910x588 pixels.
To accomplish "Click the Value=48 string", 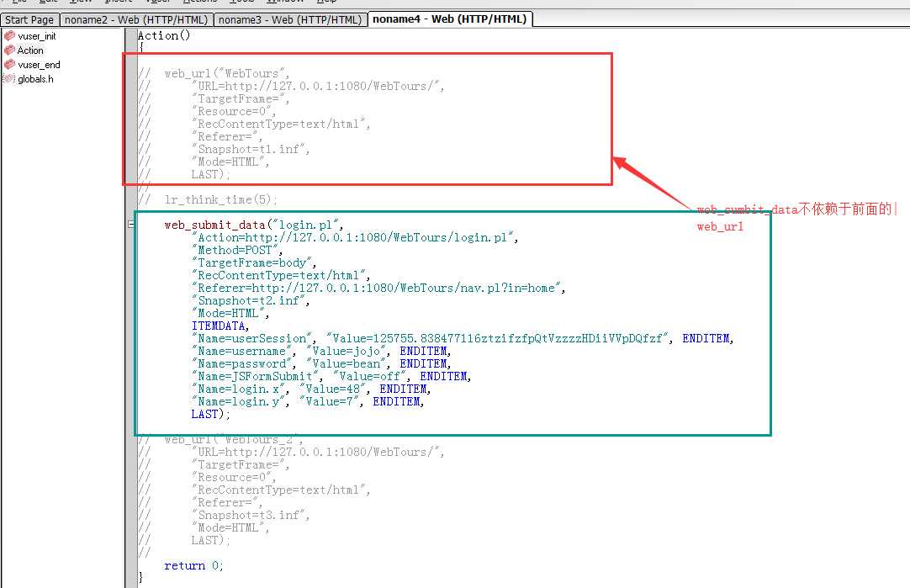I will pyautogui.click(x=334, y=389).
